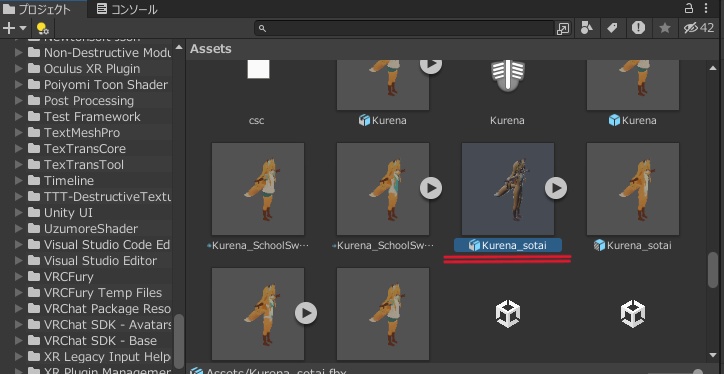Image resolution: width=724 pixels, height=374 pixels.
Task: Expand the Non-Destructive Modular folder
Action: 18,53
